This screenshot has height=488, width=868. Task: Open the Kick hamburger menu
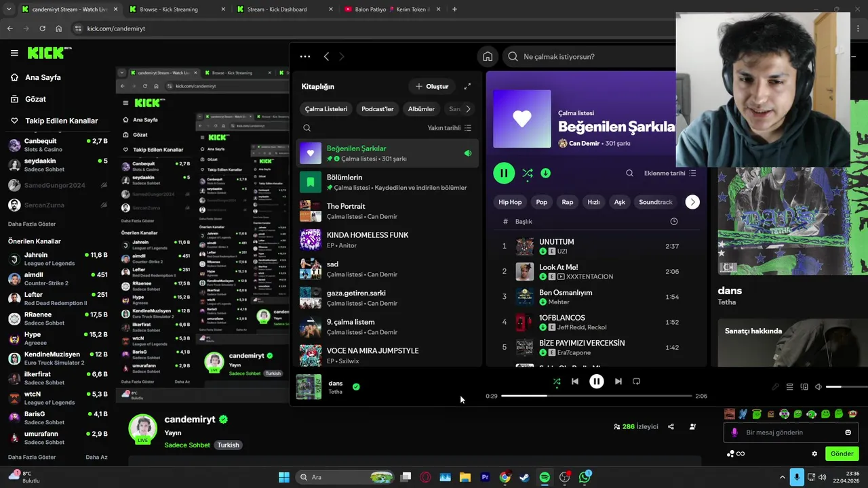point(14,53)
